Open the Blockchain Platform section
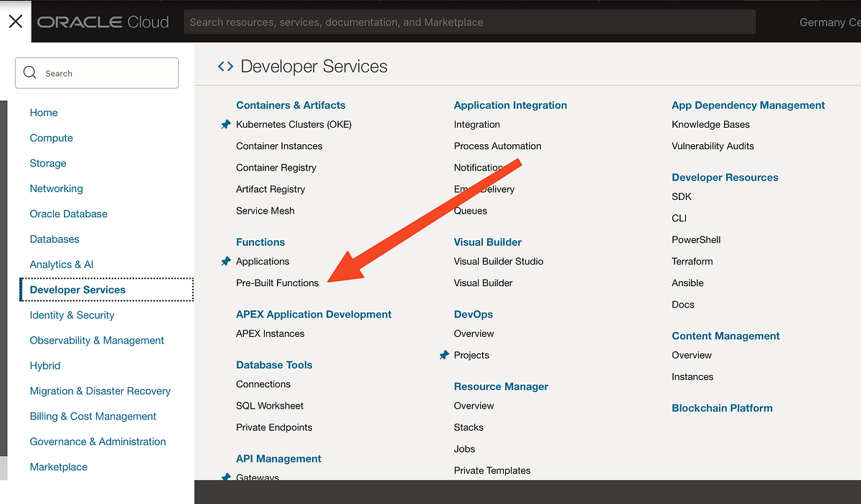The height and width of the screenshot is (504, 861). pyautogui.click(x=722, y=408)
